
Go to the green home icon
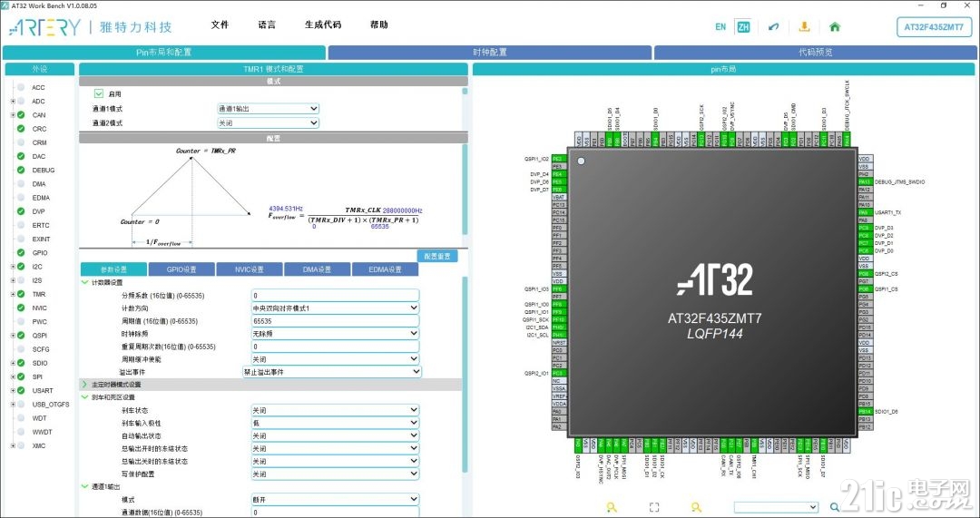(x=835, y=27)
